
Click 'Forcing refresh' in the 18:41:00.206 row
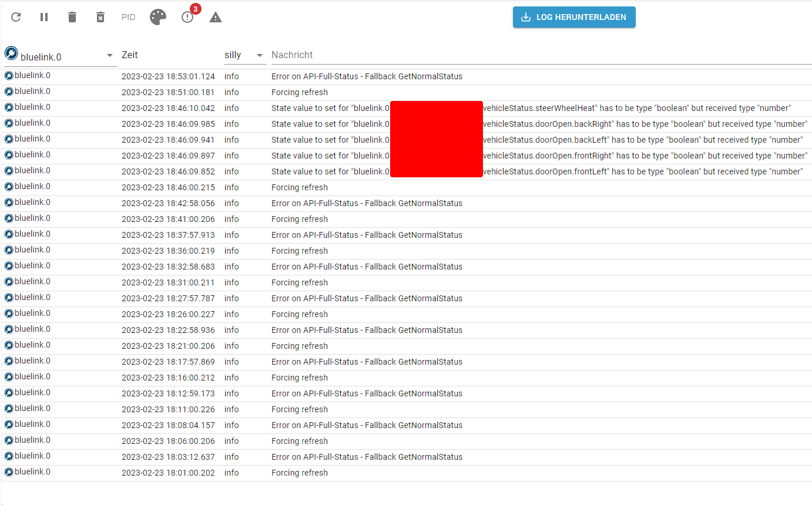click(300, 219)
